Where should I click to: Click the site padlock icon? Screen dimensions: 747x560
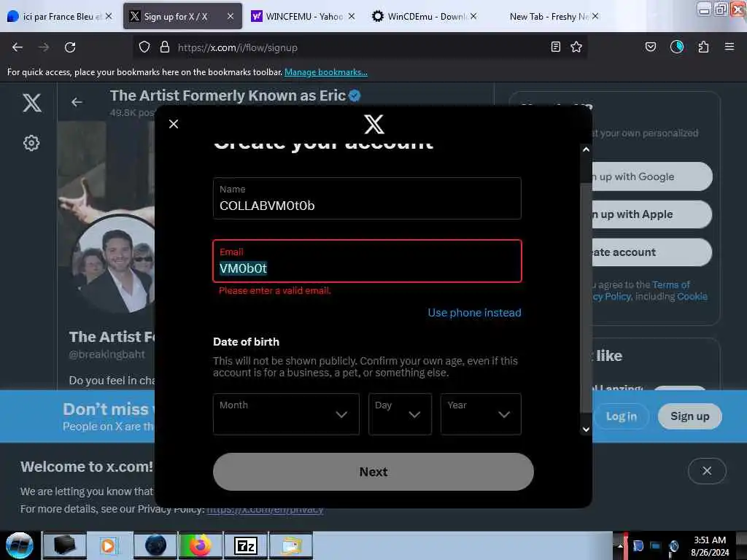pos(165,47)
